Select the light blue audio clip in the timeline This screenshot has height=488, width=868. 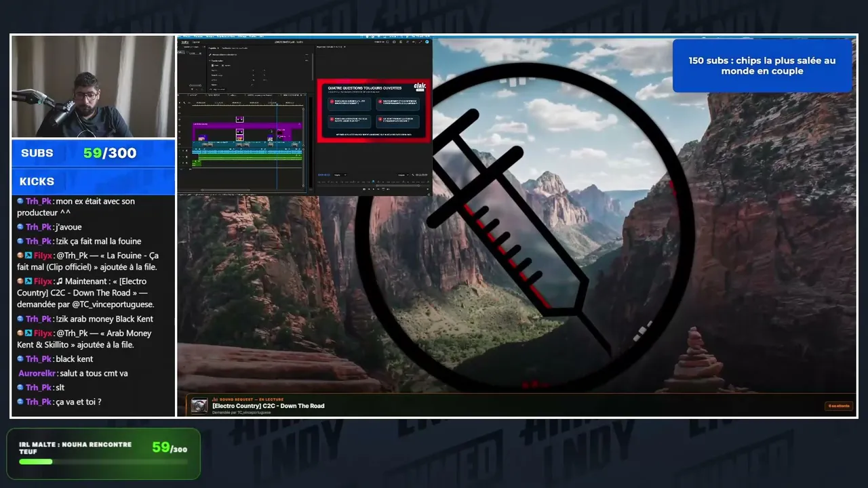247,152
